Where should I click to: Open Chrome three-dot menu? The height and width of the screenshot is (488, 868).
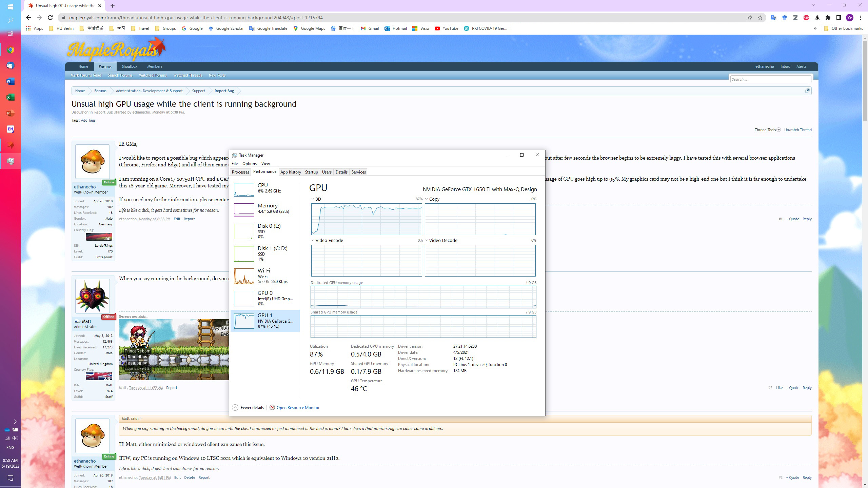[x=861, y=18]
